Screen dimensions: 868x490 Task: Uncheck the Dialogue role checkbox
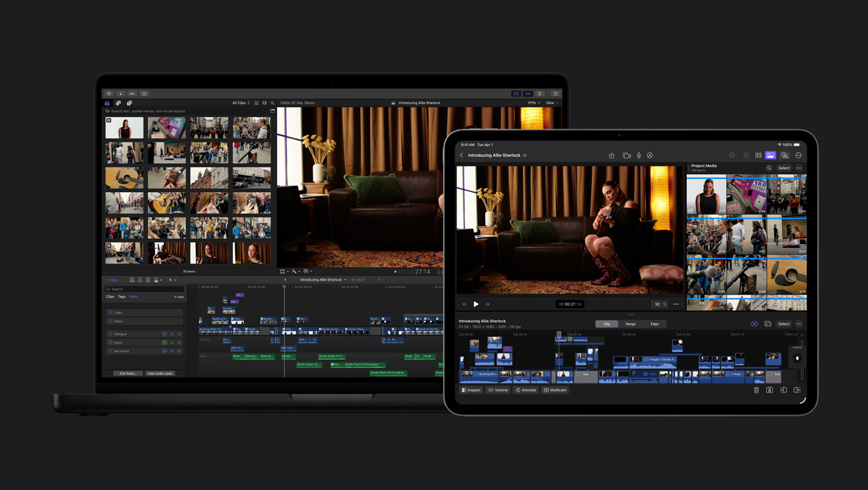110,334
